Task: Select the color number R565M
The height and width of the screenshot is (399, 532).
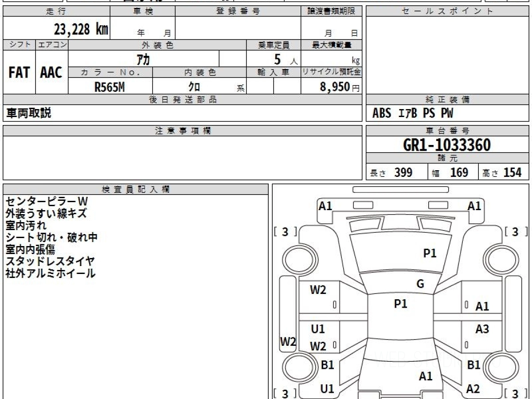Action: click(110, 87)
